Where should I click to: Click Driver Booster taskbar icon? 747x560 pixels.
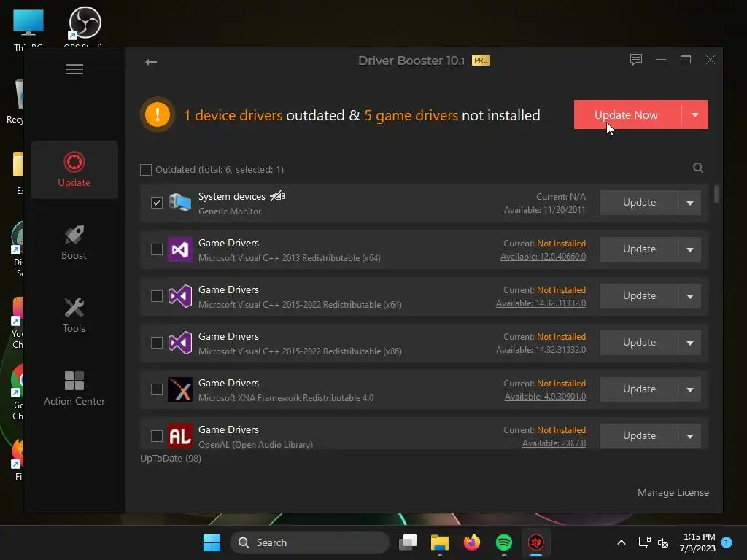click(536, 542)
